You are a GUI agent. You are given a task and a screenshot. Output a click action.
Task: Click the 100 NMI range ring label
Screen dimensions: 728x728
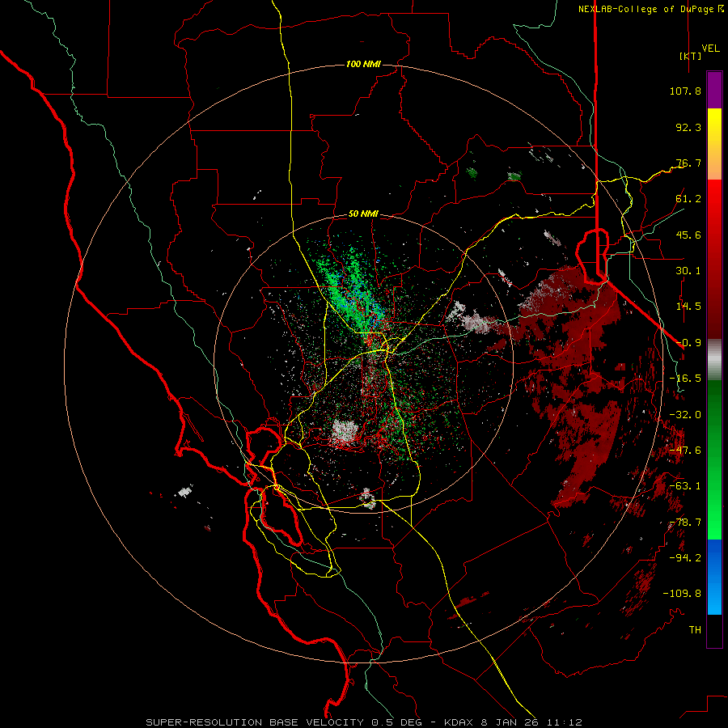point(363,64)
